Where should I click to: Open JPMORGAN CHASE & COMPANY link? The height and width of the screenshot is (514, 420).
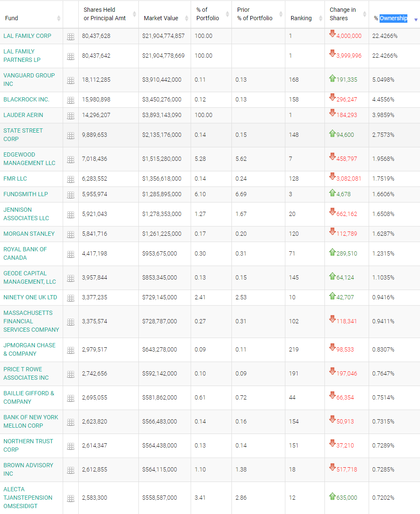tap(29, 349)
